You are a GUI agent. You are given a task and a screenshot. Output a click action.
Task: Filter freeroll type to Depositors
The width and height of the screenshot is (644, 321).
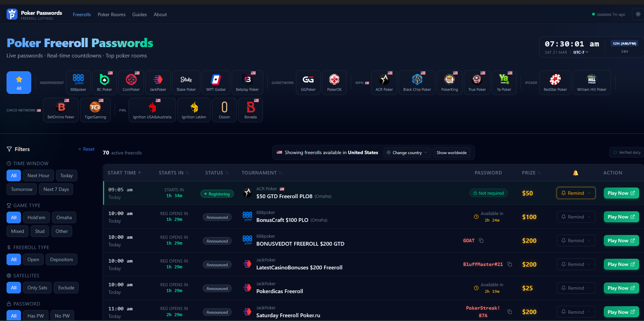62,259
